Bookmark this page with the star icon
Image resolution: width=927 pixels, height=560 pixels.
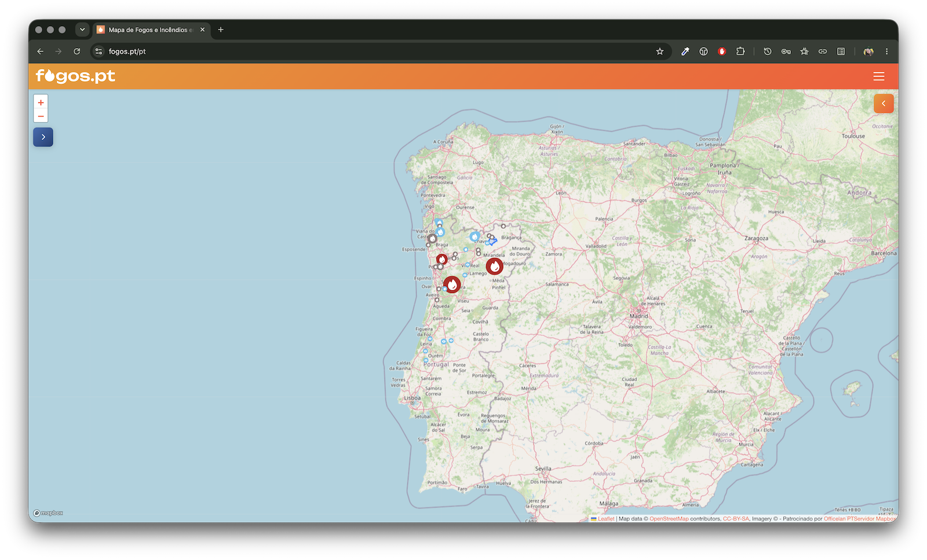(x=660, y=52)
